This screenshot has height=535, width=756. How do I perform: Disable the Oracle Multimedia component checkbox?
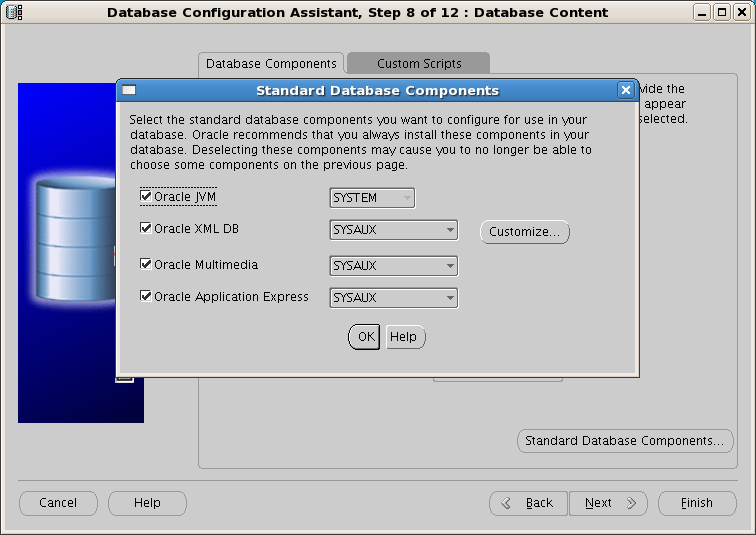(x=146, y=264)
